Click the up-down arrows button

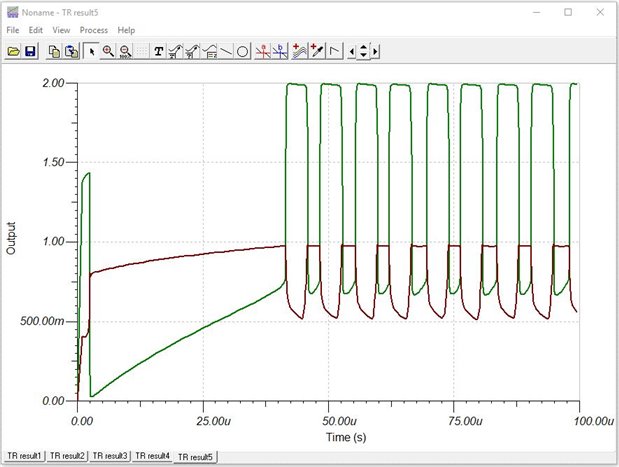click(x=363, y=51)
